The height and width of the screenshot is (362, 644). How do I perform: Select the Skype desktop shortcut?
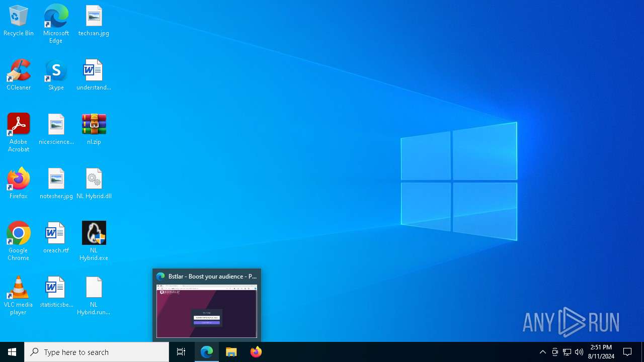pos(56,75)
